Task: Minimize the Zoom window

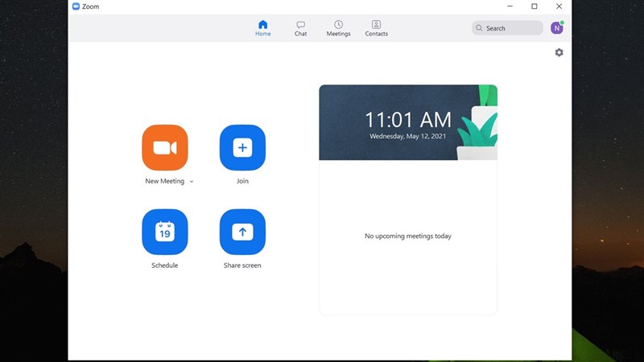Action: [x=510, y=6]
